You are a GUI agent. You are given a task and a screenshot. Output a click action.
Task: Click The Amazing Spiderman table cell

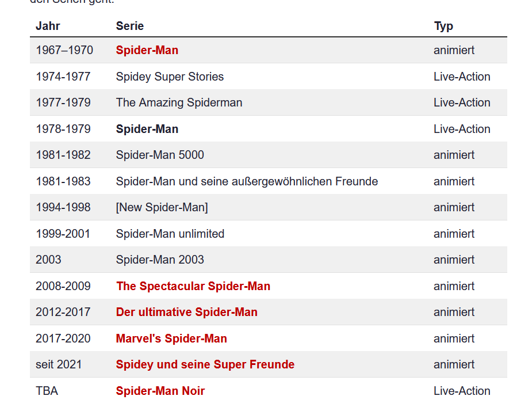click(179, 102)
